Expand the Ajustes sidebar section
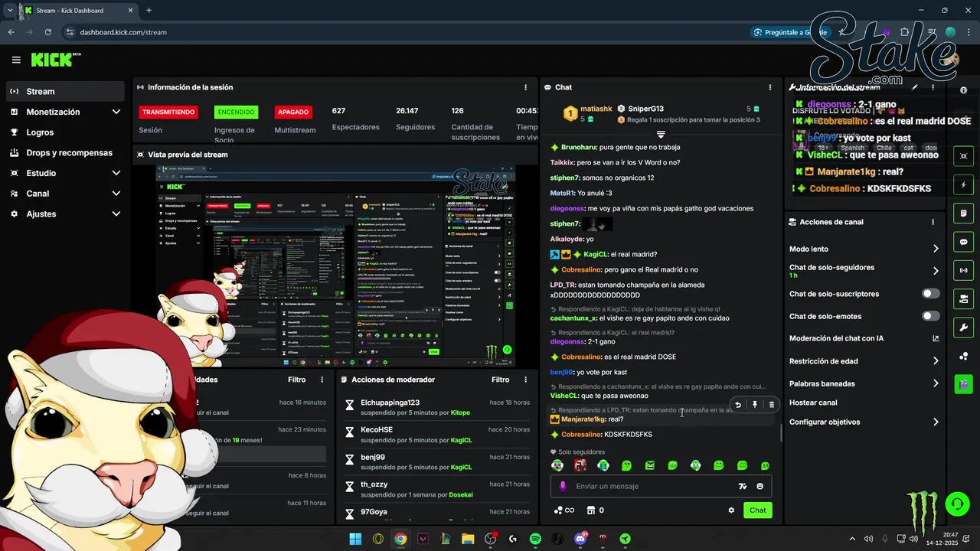 (x=116, y=214)
